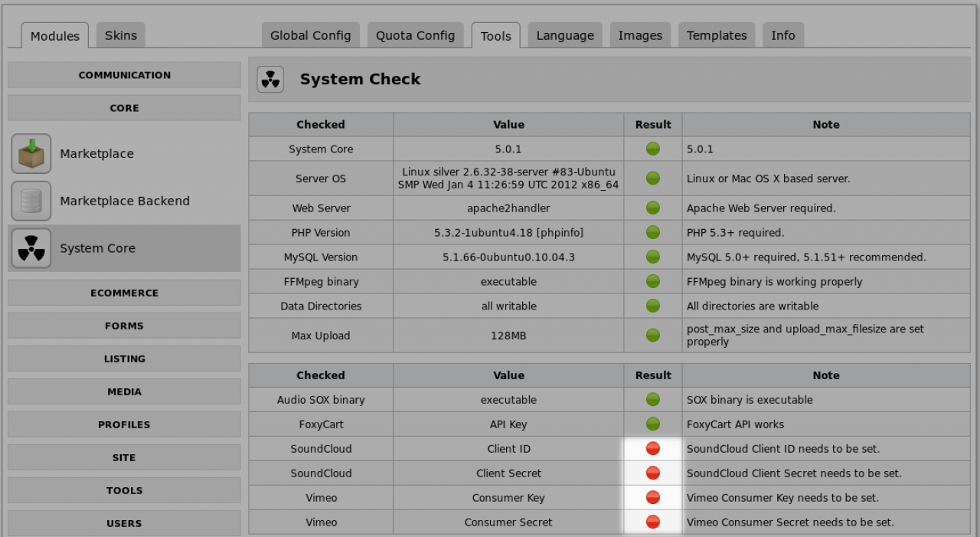Open the Images tab
The width and height of the screenshot is (980, 537).
[x=640, y=35]
